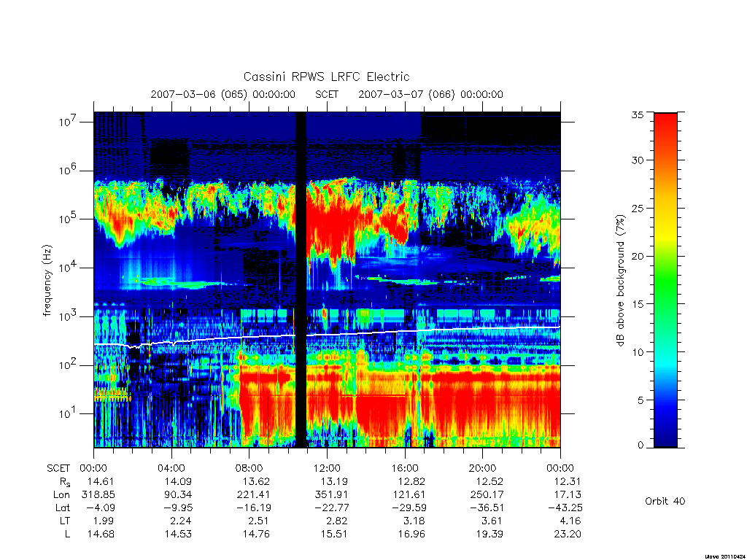The width and height of the screenshot is (747, 560).
Task: Select the Rs value 13.62
Action: pos(256,481)
